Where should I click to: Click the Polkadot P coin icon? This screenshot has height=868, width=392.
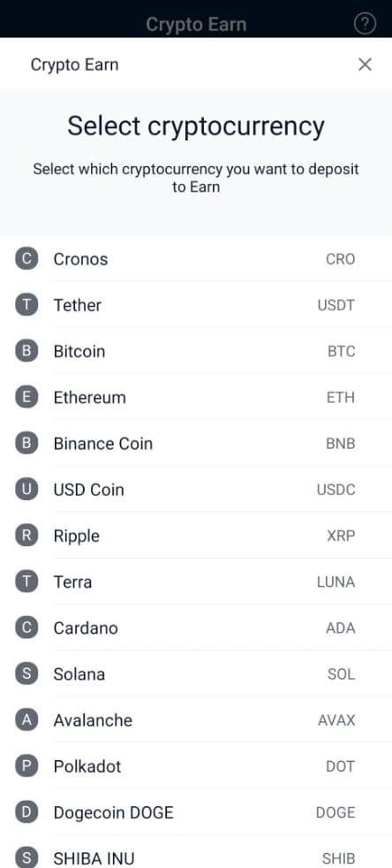point(26,766)
